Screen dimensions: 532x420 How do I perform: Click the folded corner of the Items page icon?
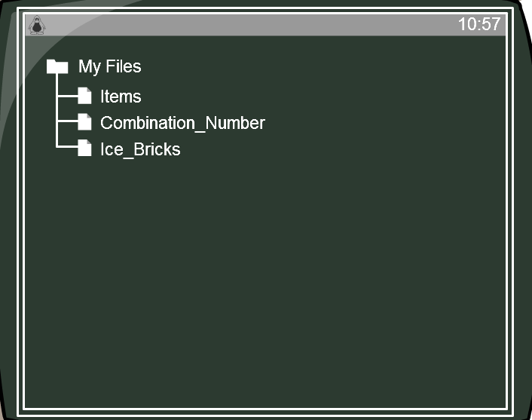[x=89, y=90]
